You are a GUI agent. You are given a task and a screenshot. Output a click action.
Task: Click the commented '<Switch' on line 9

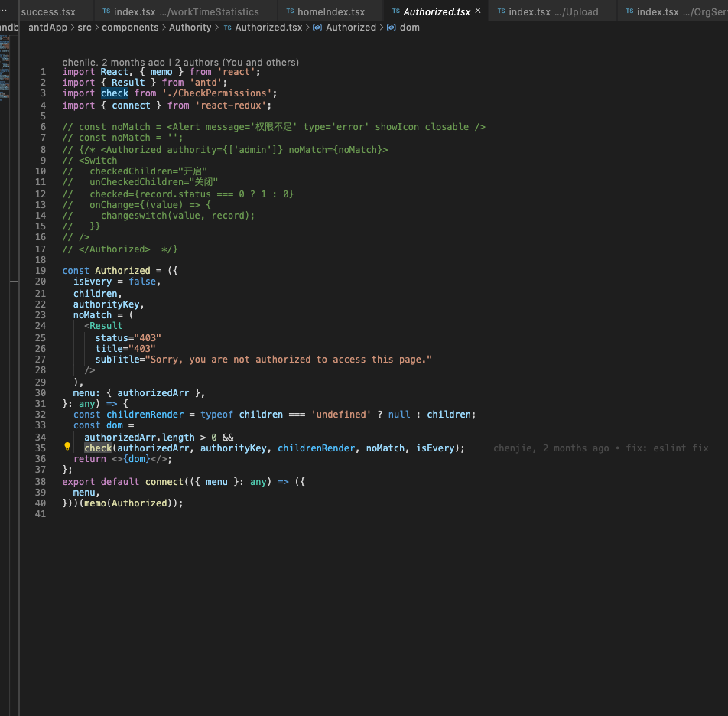tap(98, 161)
